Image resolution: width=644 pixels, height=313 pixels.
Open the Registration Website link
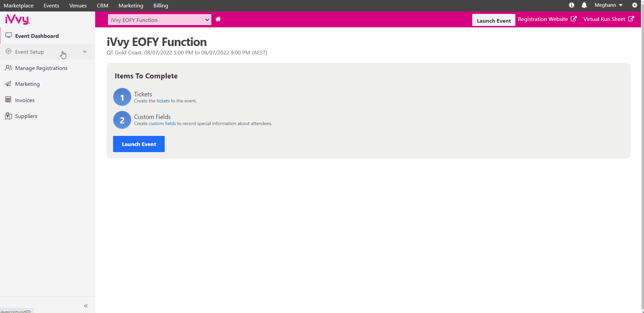543,19
